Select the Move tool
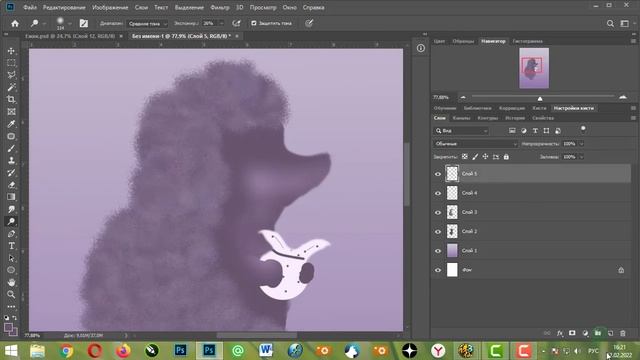Screen dimensions: 640x360 (11, 51)
